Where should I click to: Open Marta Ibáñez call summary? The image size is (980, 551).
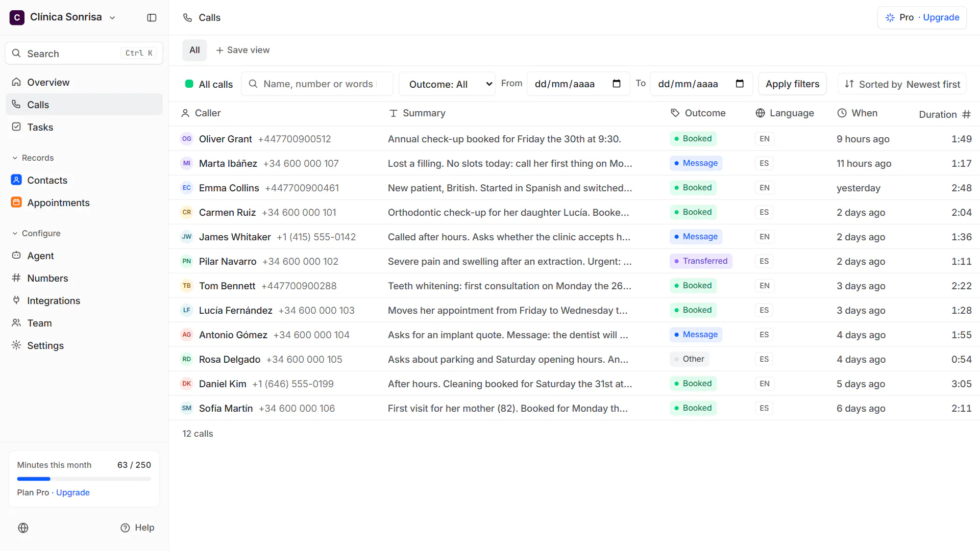click(x=510, y=163)
